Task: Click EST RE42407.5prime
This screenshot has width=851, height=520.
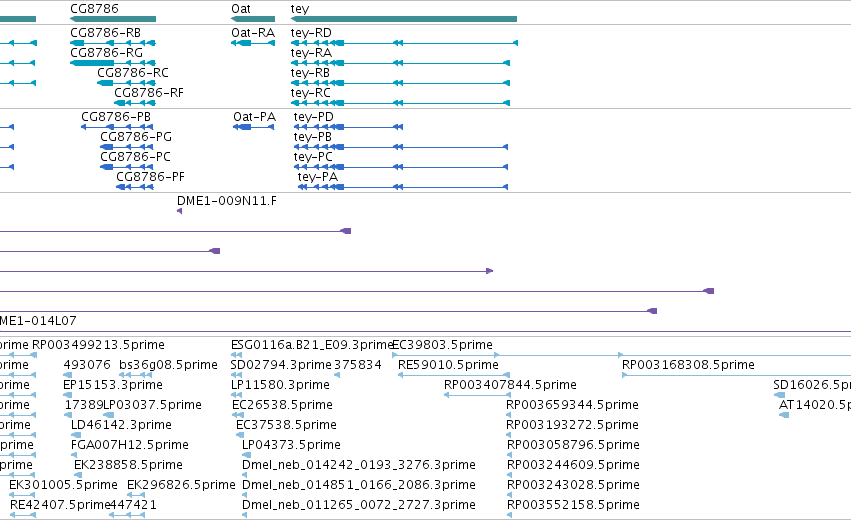Action: pyautogui.click(x=60, y=505)
